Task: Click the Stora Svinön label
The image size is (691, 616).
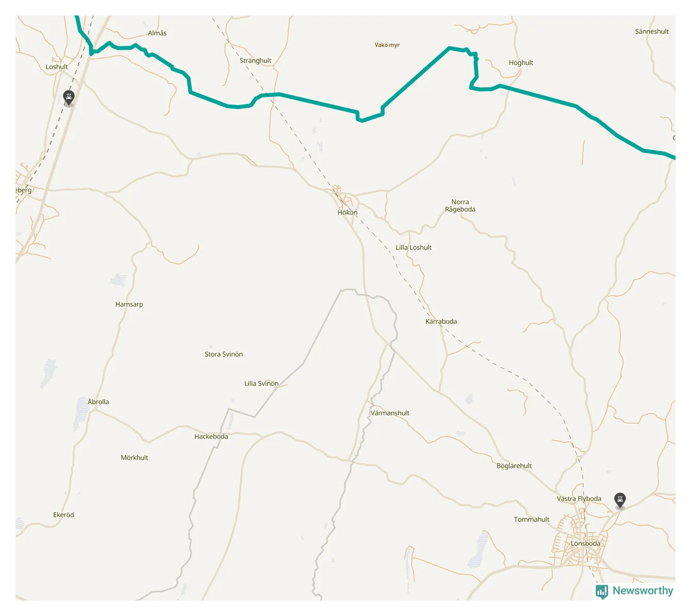Action: (224, 354)
